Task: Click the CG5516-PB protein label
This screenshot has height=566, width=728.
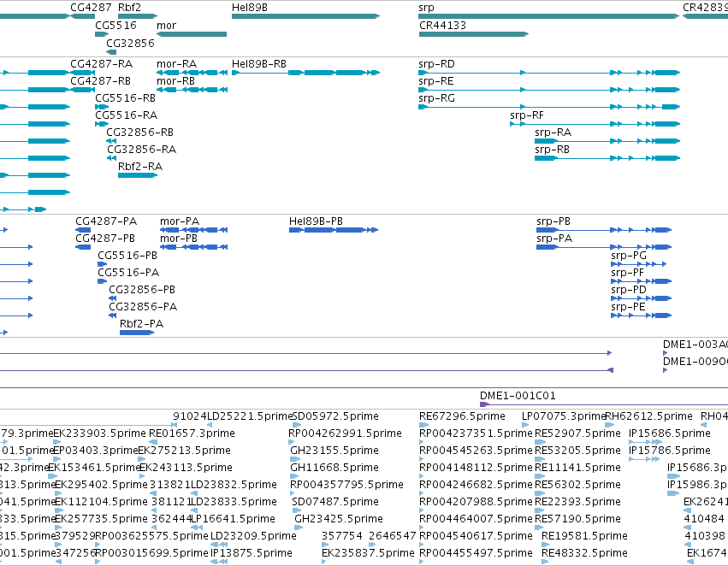Action: pos(127,256)
